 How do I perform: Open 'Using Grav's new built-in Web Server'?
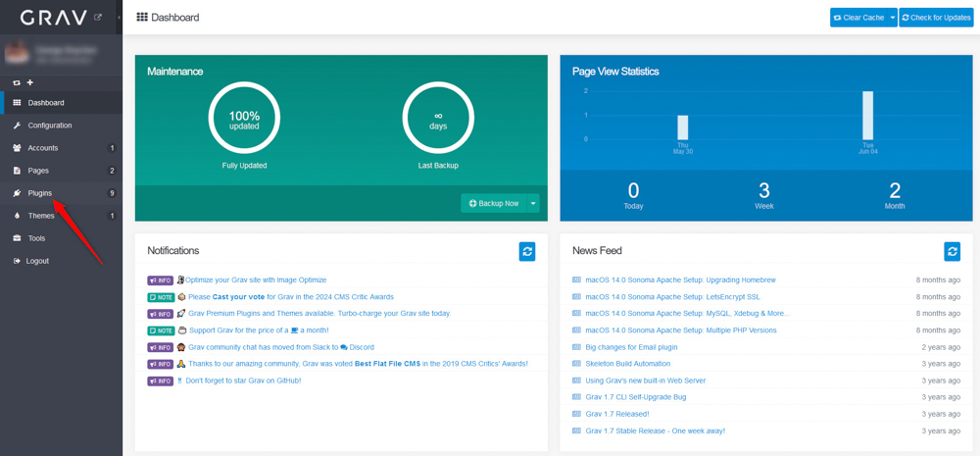(646, 380)
